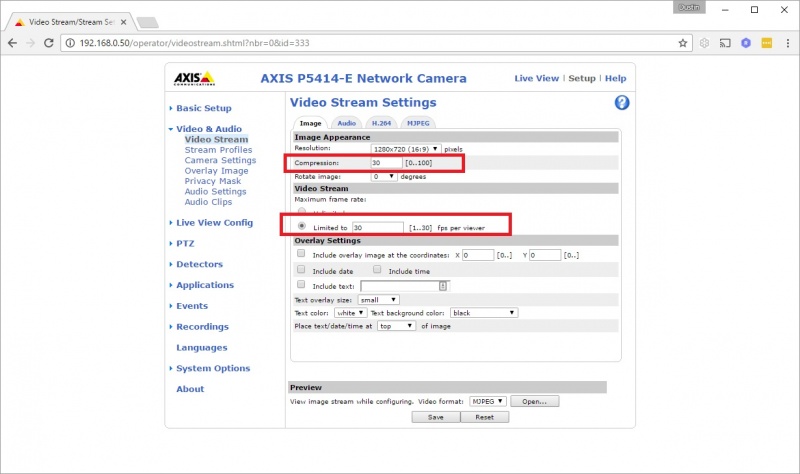The image size is (800, 474).
Task: Expand the Applications section
Action: click(x=205, y=285)
